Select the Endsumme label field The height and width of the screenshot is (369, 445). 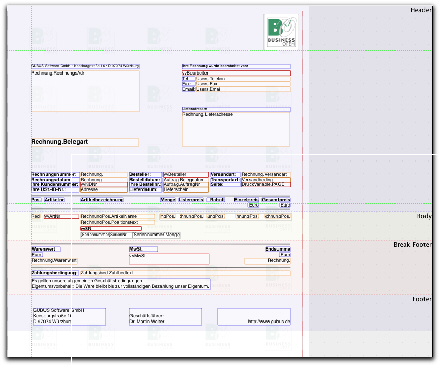278,249
